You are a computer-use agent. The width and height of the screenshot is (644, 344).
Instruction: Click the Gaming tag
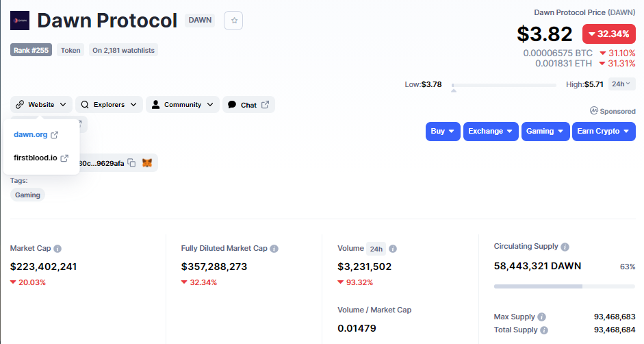click(x=27, y=195)
